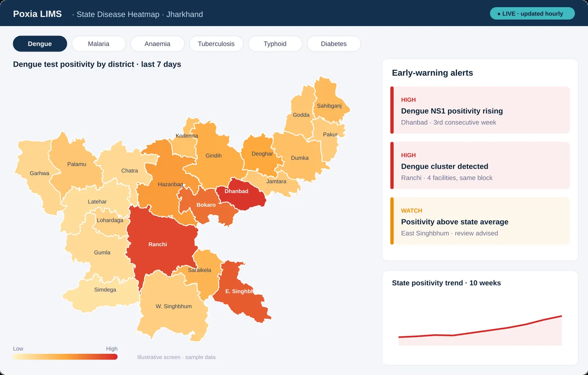Switch to the Tuberculosis tab
This screenshot has height=375, width=588.
216,44
